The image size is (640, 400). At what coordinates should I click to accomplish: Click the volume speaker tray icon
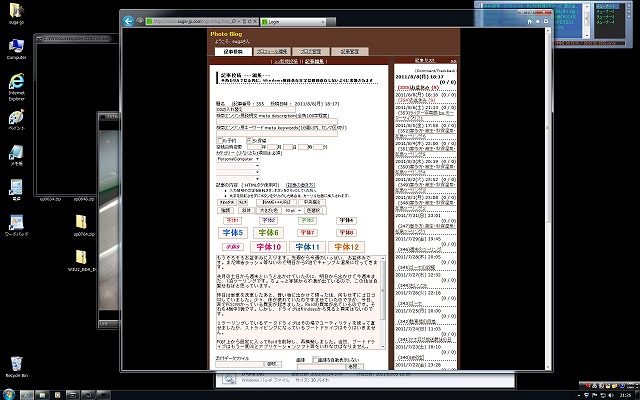coord(611,395)
